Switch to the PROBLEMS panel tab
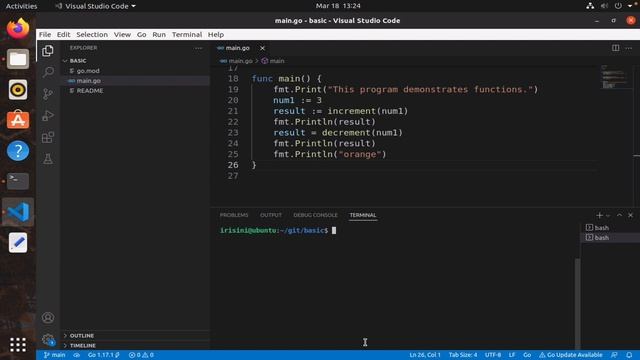Viewport: 640px width, 360px height. tap(234, 215)
